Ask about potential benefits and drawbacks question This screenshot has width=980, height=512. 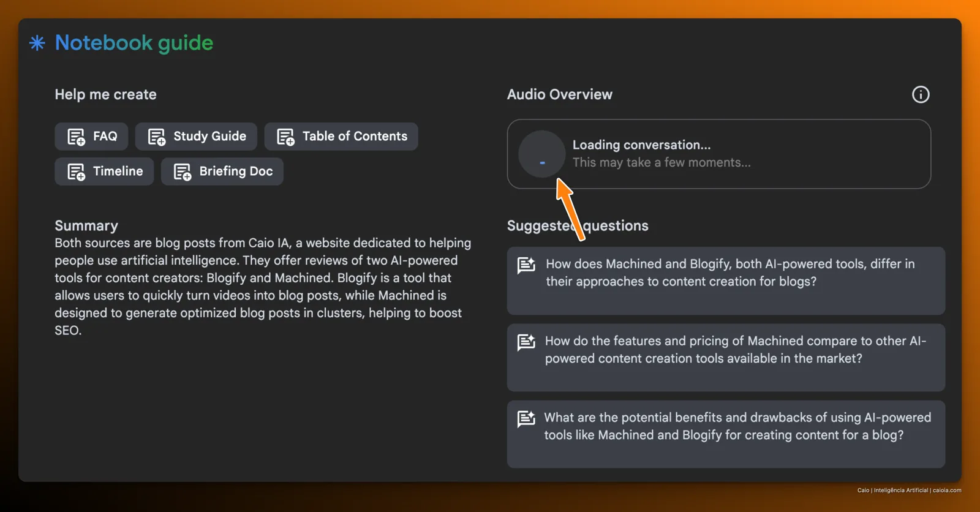(x=726, y=434)
